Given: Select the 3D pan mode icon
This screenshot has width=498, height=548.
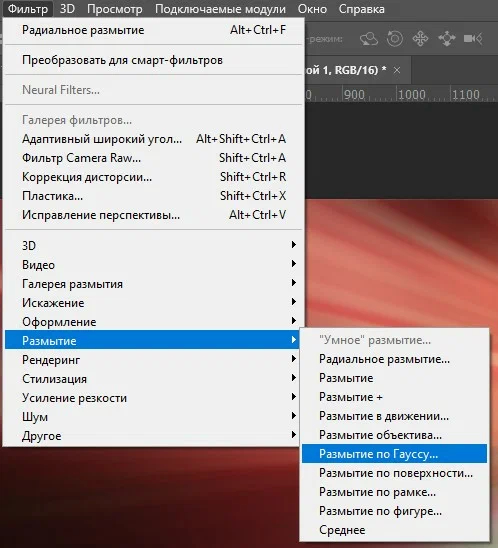Looking at the screenshot, I should [x=420, y=38].
